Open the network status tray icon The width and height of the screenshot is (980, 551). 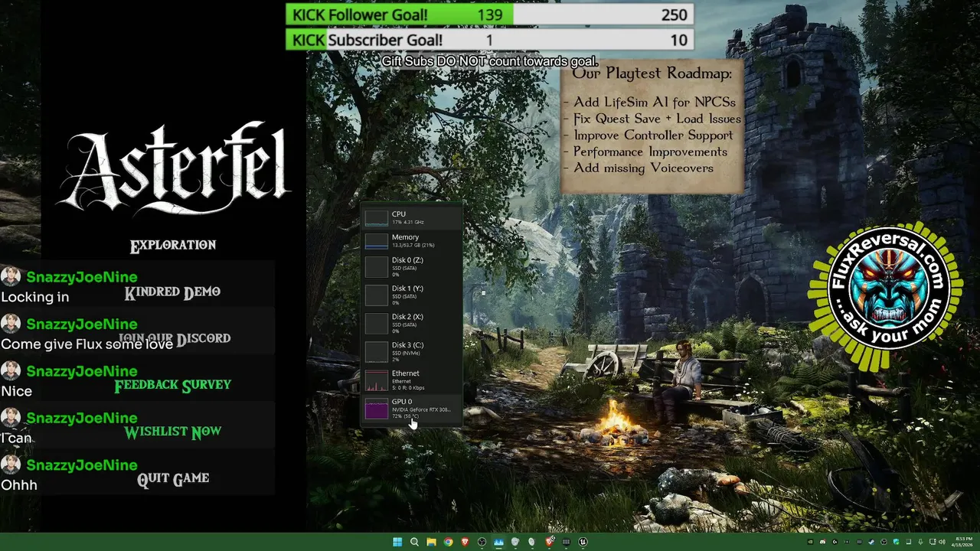933,542
